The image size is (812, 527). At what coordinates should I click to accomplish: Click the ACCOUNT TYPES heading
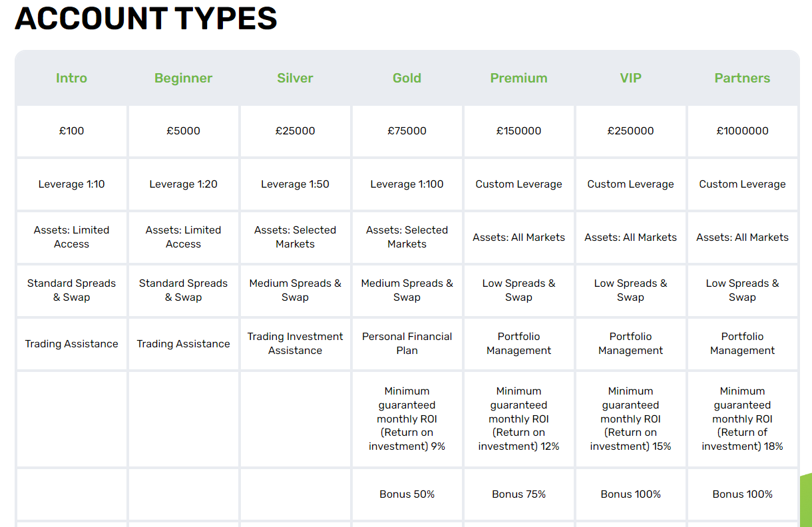click(x=146, y=19)
